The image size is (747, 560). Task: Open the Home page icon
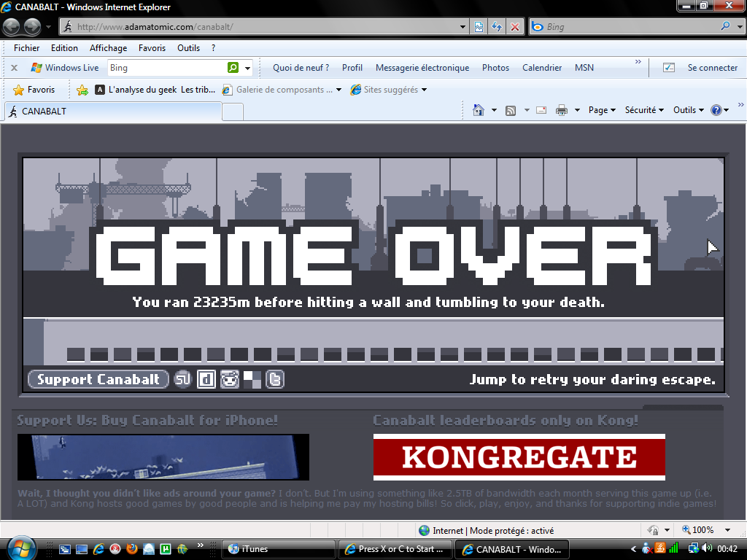click(479, 110)
